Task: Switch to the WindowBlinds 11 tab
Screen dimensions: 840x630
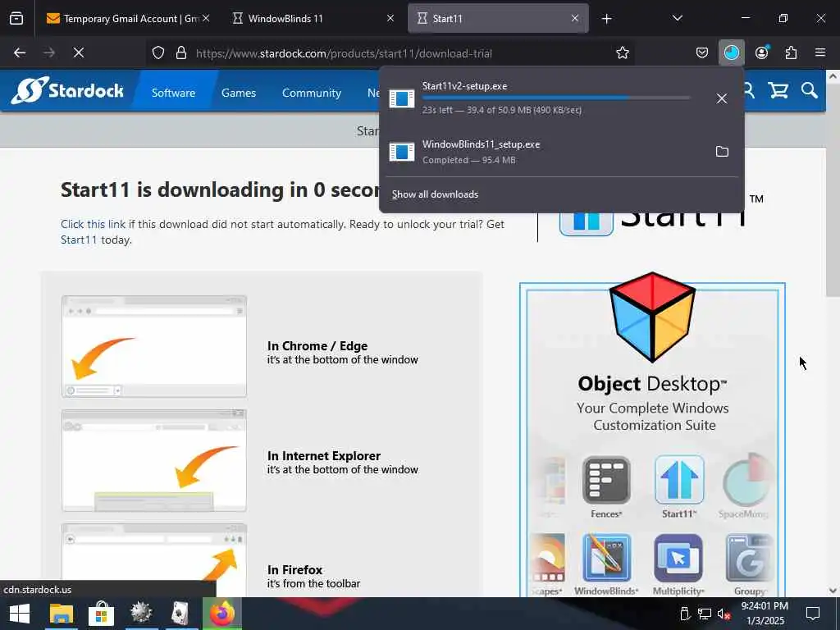Action: point(312,19)
